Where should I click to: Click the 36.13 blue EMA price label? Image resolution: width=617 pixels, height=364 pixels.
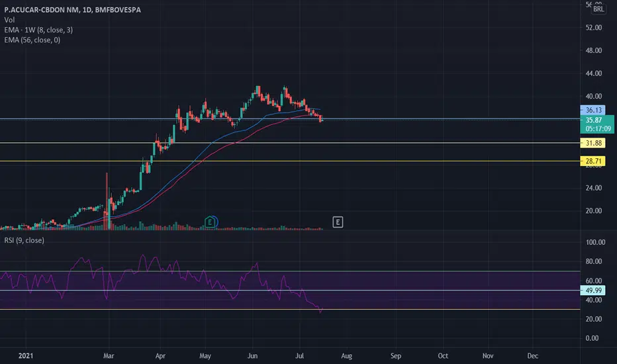pos(593,110)
